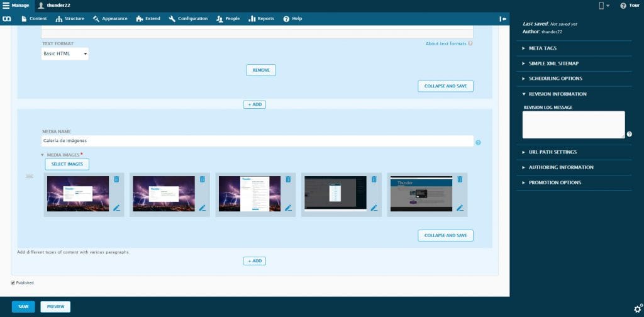This screenshot has height=317, width=644.
Task: Open the Configuration menu
Action: [188, 19]
